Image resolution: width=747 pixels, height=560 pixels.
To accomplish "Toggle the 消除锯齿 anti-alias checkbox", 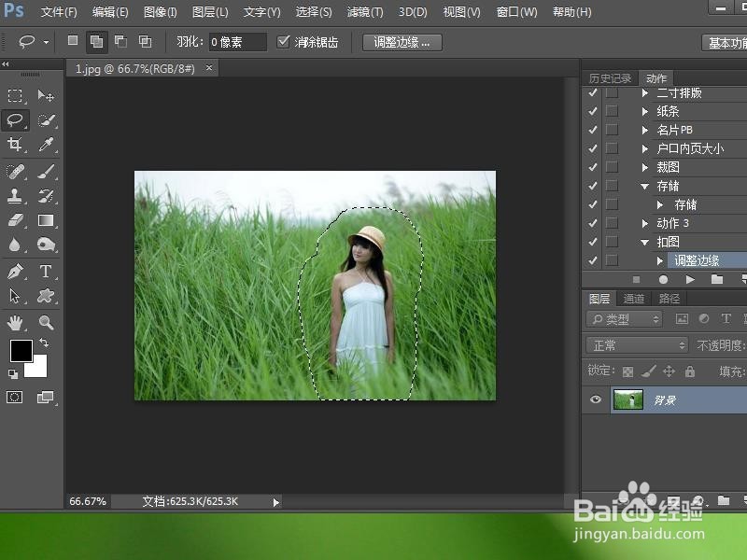I will tap(283, 41).
